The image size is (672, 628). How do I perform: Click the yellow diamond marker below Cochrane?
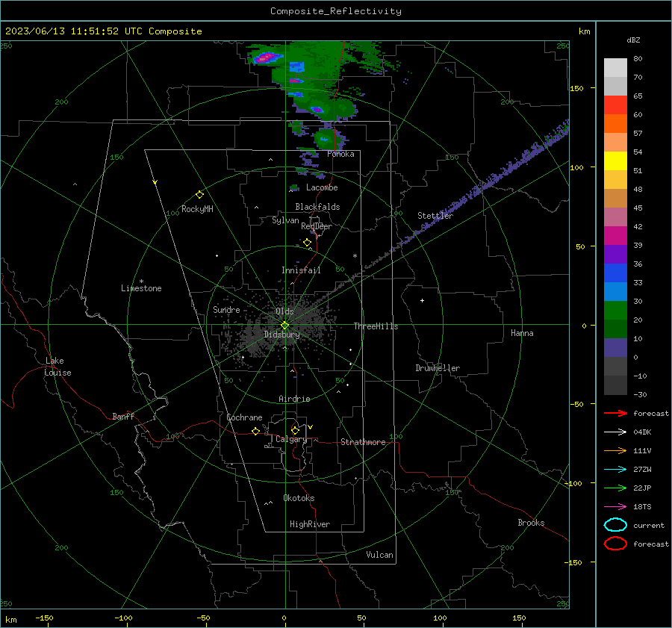255,432
